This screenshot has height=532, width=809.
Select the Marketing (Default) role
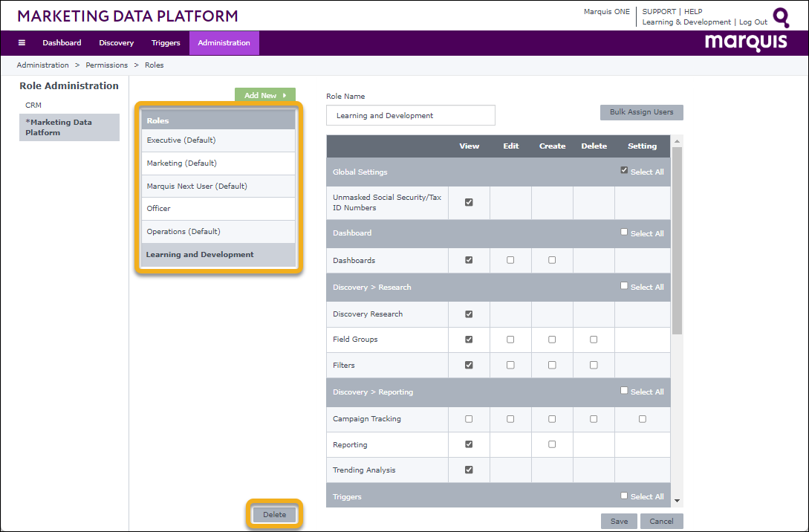(218, 163)
